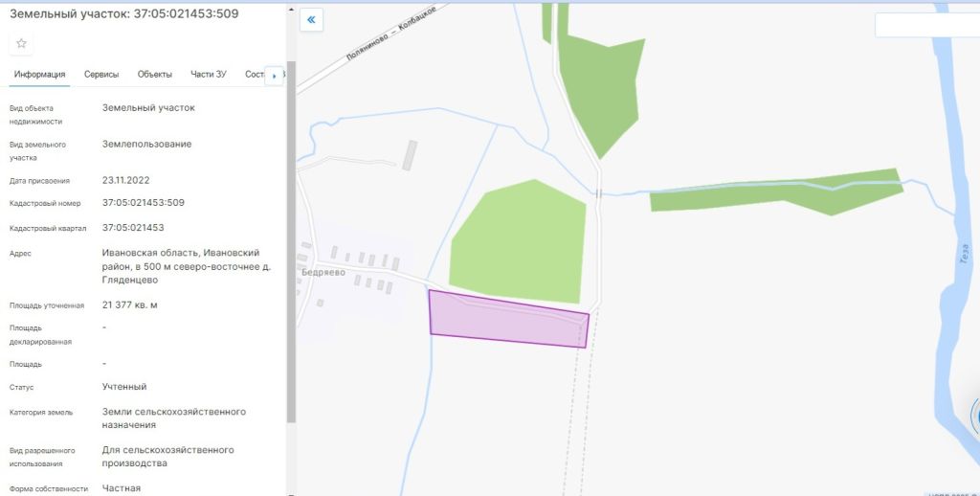Click the dark green forest area in the north
The width and height of the screenshot is (980, 496).
tap(600, 87)
